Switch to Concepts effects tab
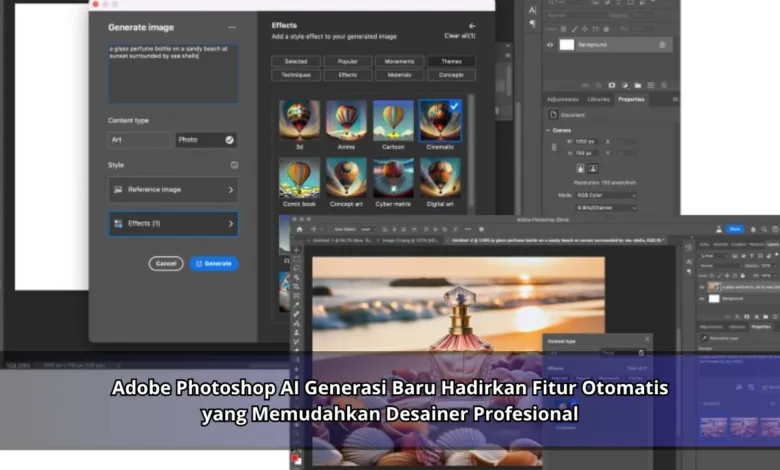 (x=451, y=75)
